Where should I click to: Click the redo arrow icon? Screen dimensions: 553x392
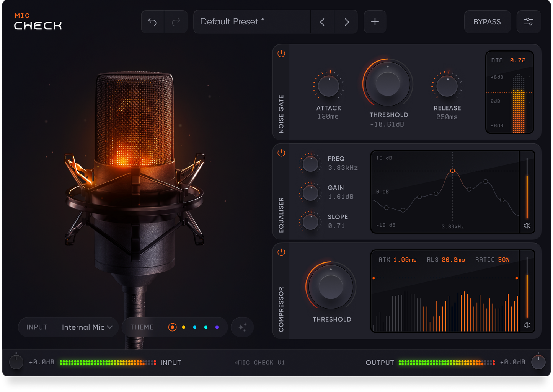(176, 22)
